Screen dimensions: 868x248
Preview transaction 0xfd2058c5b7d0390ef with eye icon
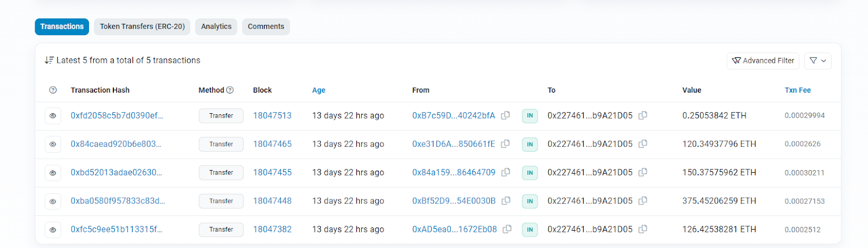(x=53, y=116)
